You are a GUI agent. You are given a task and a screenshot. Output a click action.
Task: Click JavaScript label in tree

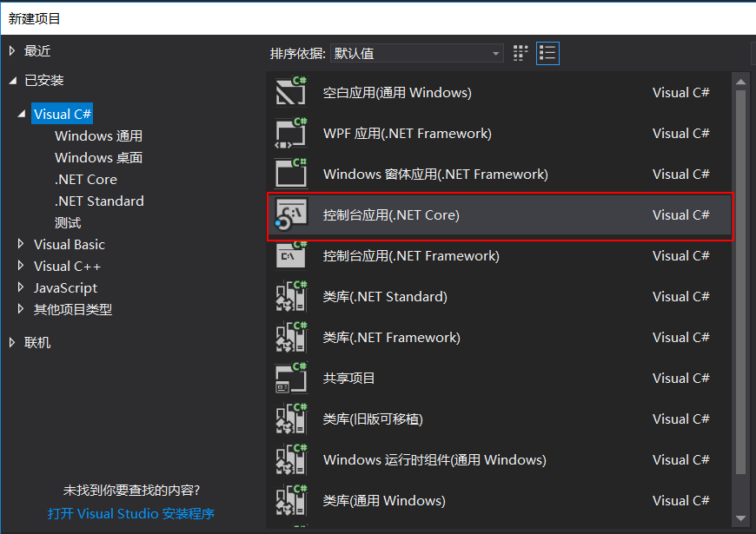65,288
